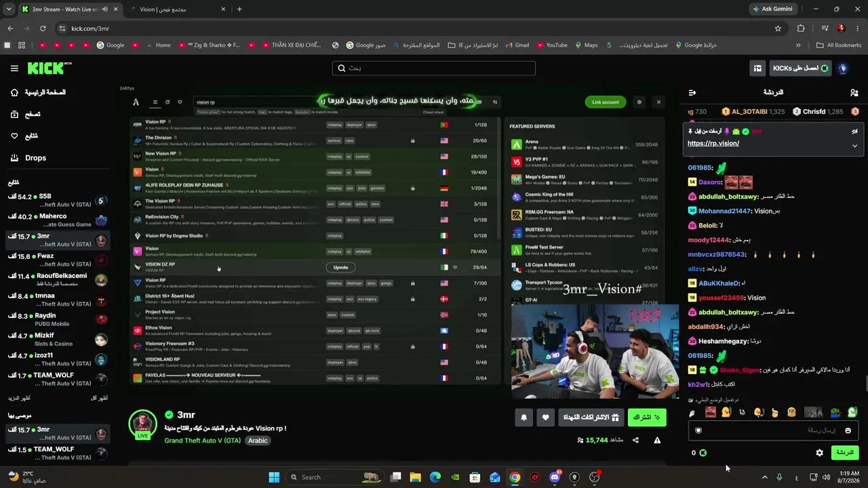
Task: Click the Arabic language tag
Action: (258, 441)
